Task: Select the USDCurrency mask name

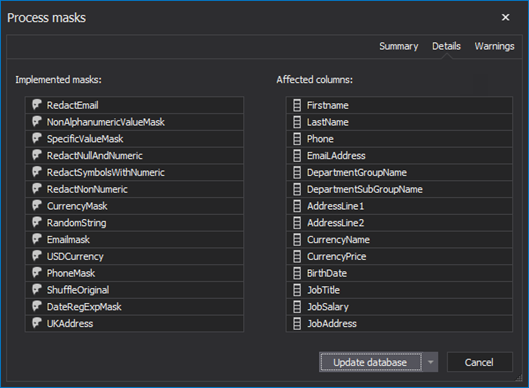Action: pos(75,256)
